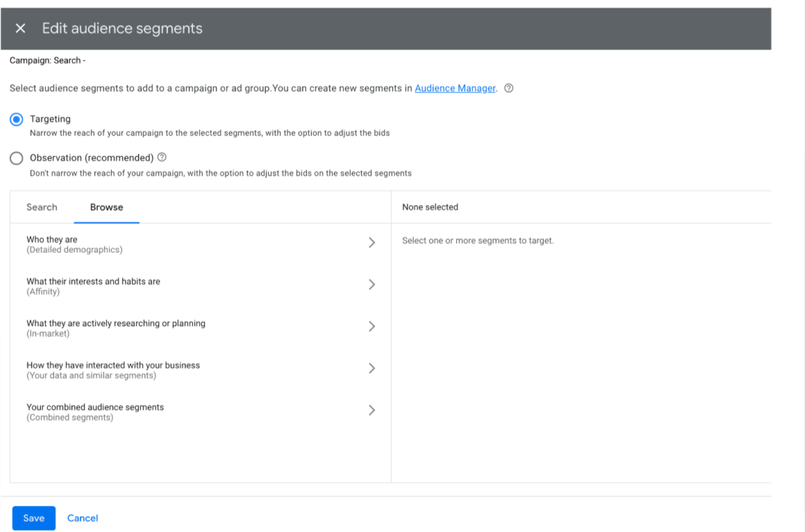Open 'Who they are' detailed demographics row

coord(74,244)
